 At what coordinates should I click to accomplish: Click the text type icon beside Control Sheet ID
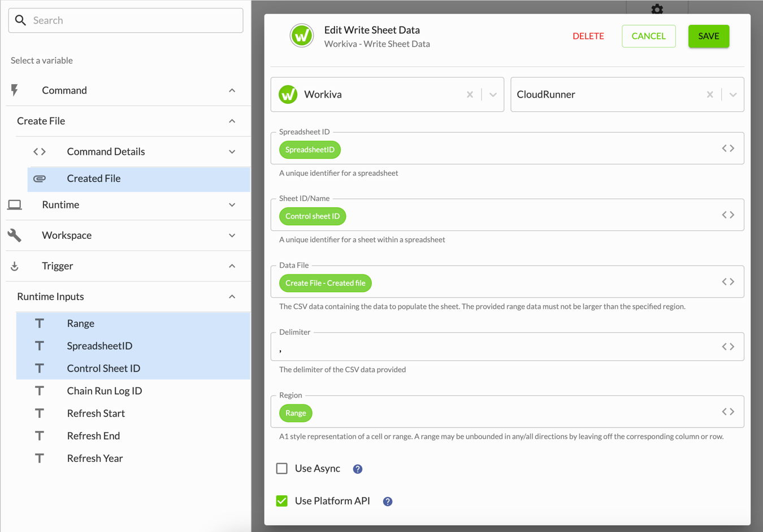point(40,368)
